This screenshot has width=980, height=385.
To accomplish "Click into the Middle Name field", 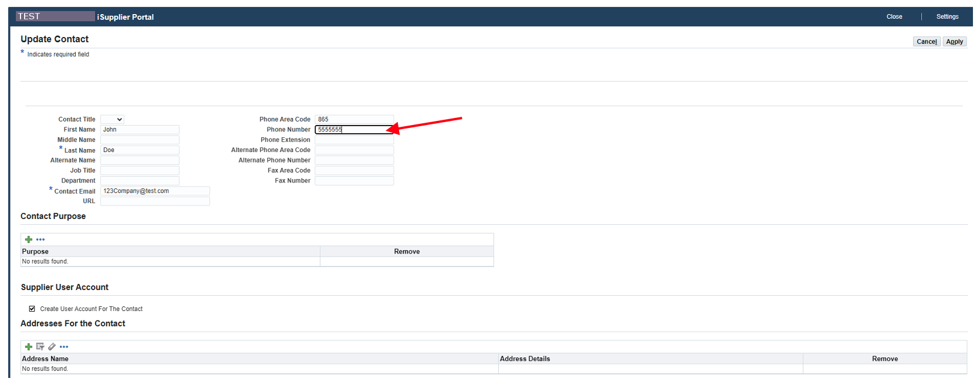I will tap(140, 140).
